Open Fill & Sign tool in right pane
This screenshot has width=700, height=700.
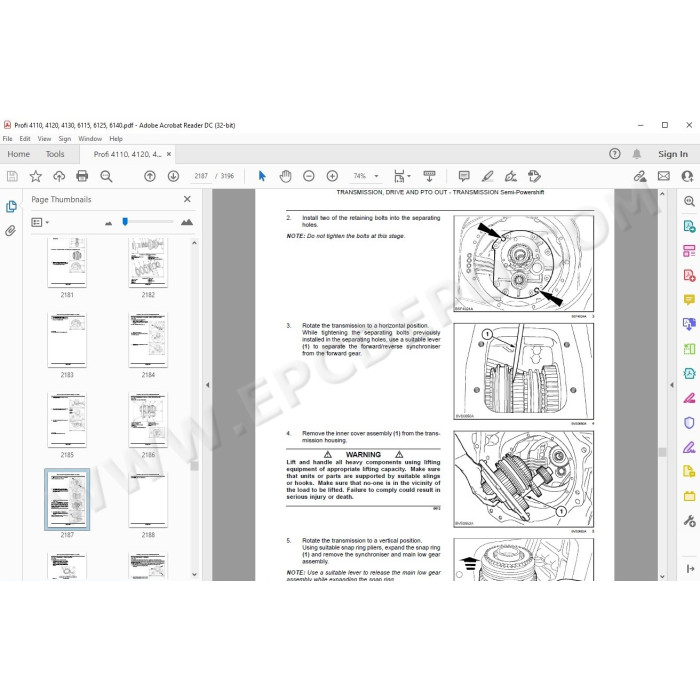click(x=689, y=447)
